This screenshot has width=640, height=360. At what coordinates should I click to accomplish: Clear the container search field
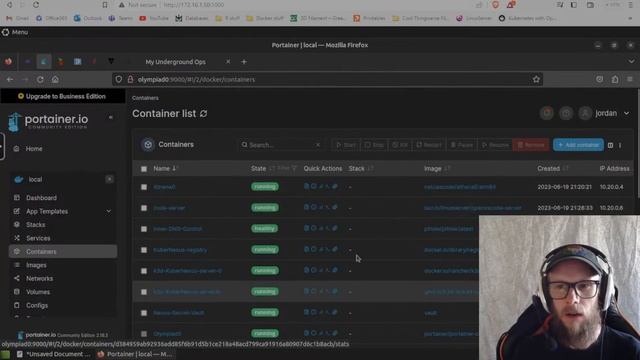coord(318,145)
